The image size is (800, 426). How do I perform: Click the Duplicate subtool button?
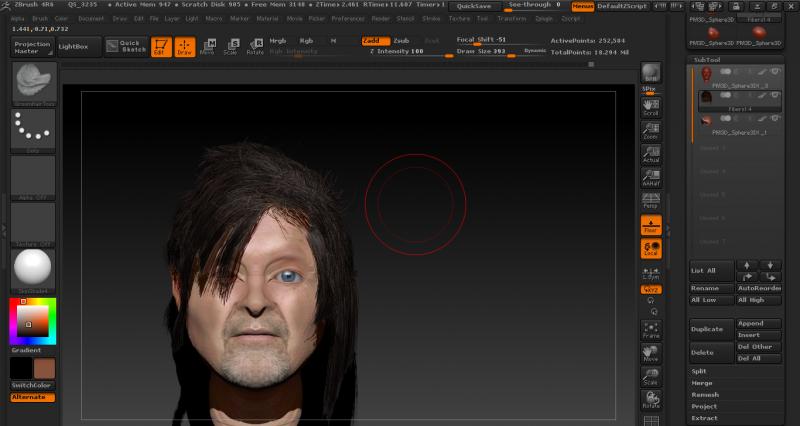(x=710, y=328)
